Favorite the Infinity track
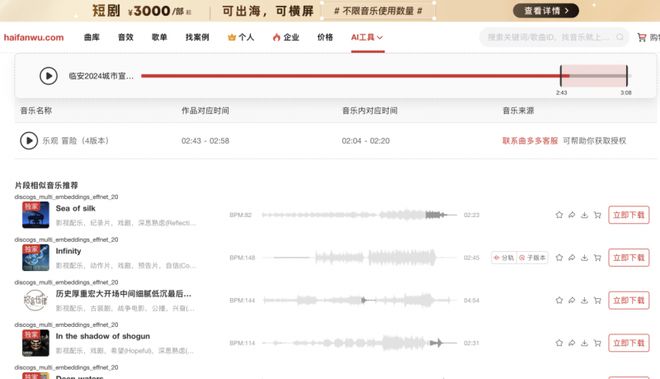This screenshot has height=379, width=660. tap(559, 257)
